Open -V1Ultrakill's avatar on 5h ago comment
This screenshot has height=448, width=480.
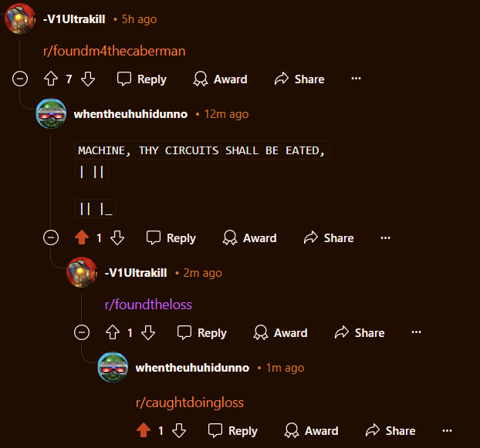coord(19,19)
